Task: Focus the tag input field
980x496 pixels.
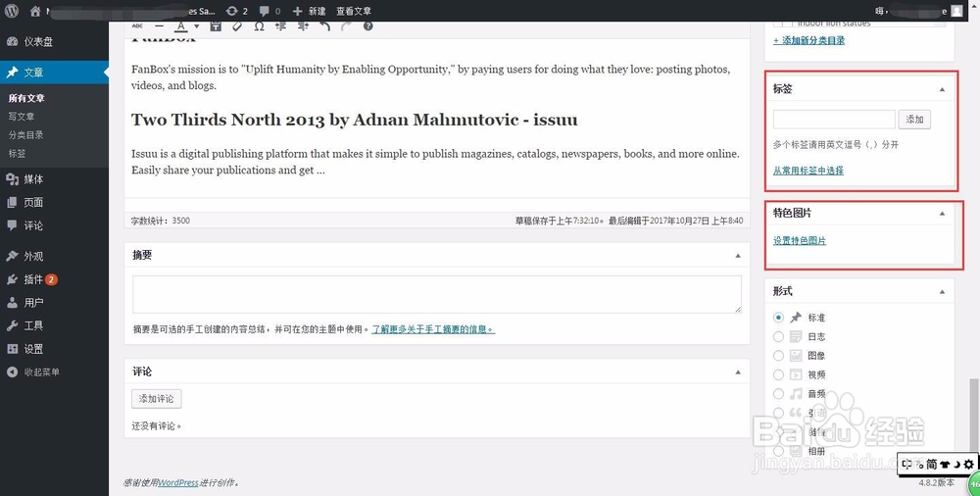Action: 834,120
